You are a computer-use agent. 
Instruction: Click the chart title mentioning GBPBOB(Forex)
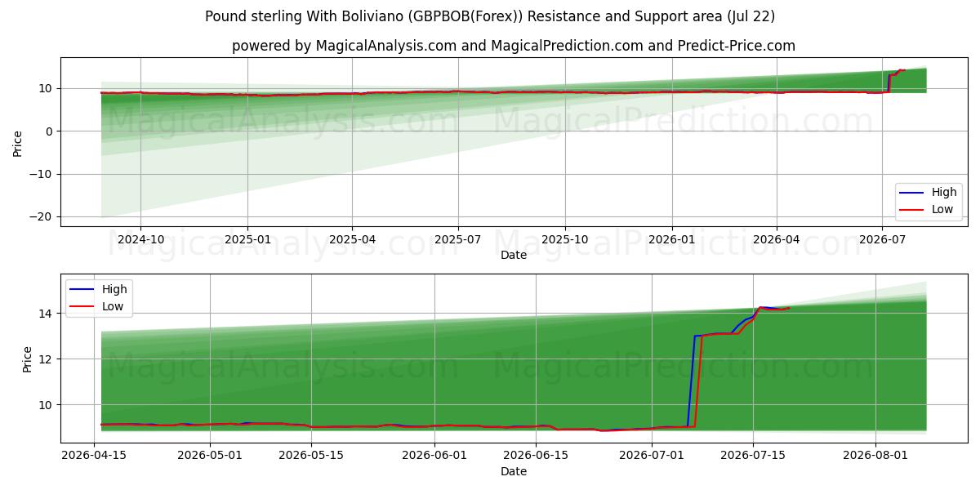490,16
